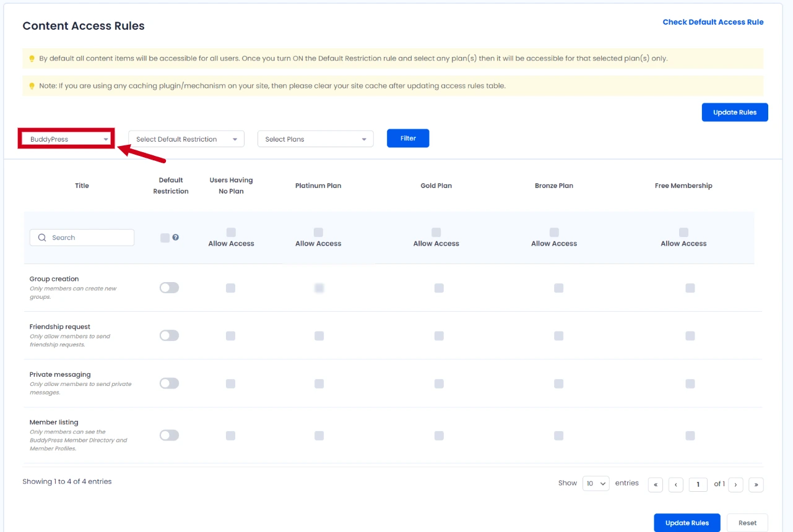Click the blue Filter button
Screen dimensions: 793x532
click(x=408, y=138)
